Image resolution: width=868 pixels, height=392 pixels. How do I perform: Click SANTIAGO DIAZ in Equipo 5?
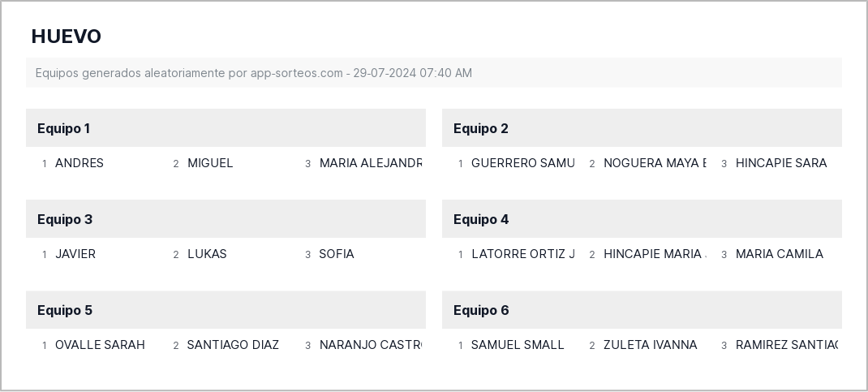pyautogui.click(x=233, y=345)
